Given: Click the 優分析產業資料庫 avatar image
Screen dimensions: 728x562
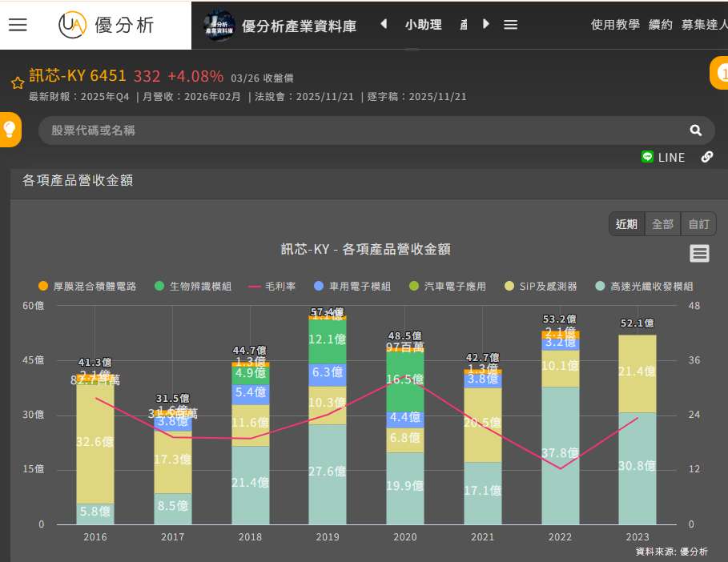Looking at the screenshot, I should coord(219,25).
